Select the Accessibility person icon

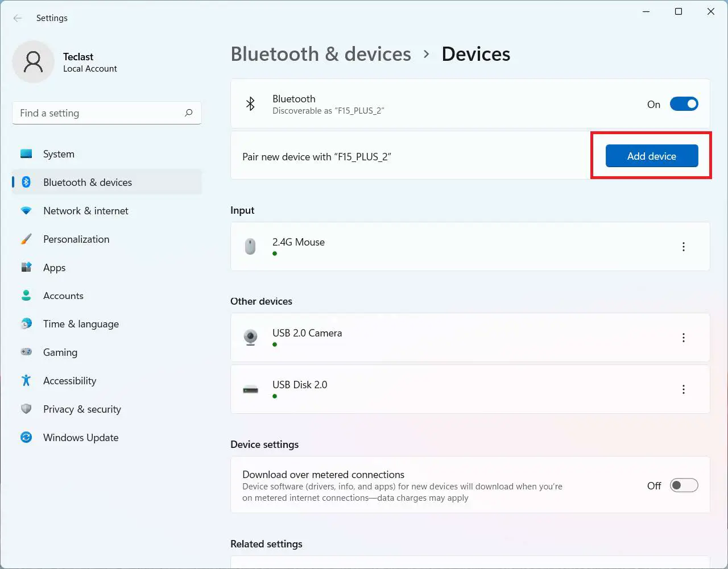click(x=26, y=381)
